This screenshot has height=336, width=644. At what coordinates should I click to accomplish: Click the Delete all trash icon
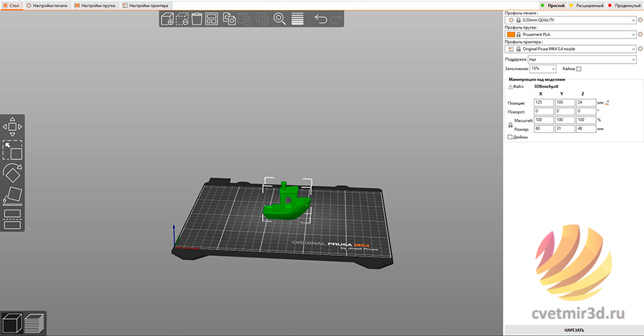click(197, 19)
